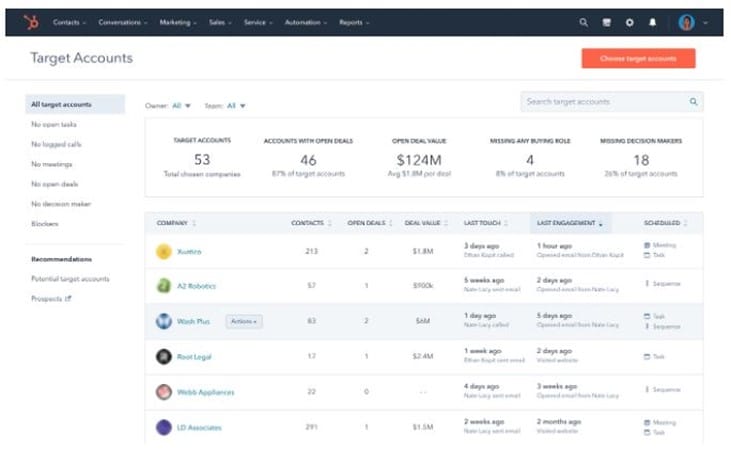Open the Xuatics company record
The width and height of the screenshot is (731, 464).
pyautogui.click(x=189, y=251)
